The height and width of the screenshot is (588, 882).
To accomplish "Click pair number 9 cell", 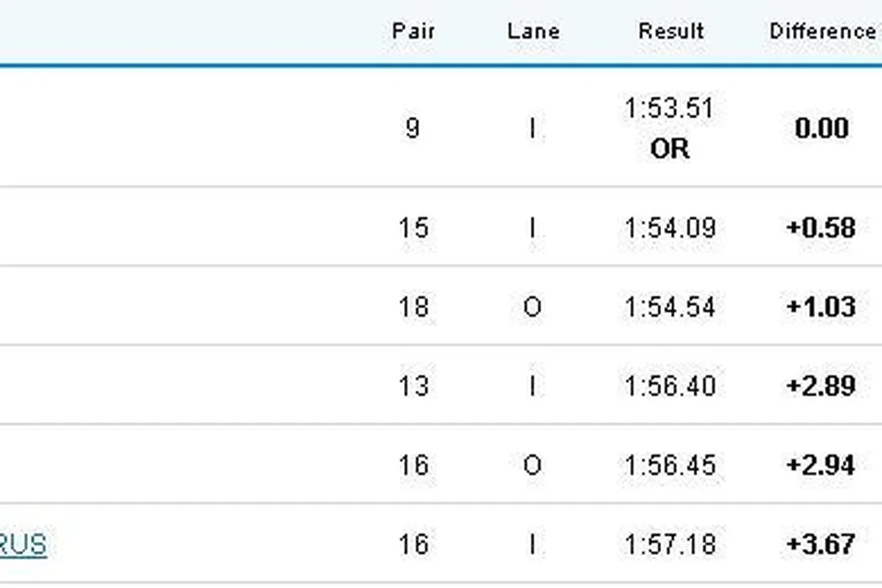I will click(412, 129).
